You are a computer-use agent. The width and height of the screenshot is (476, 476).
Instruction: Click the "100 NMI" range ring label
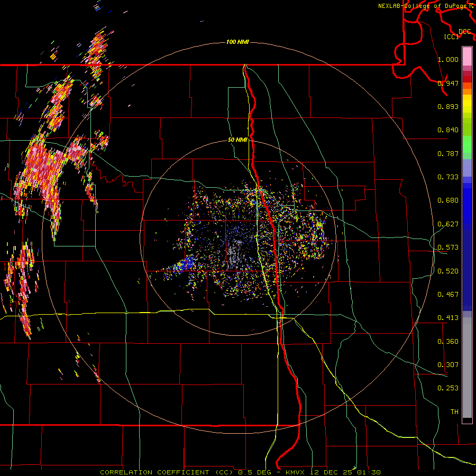(x=237, y=42)
